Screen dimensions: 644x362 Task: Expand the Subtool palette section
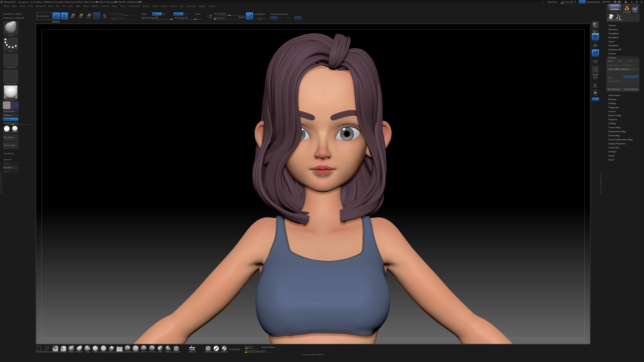coord(612,25)
